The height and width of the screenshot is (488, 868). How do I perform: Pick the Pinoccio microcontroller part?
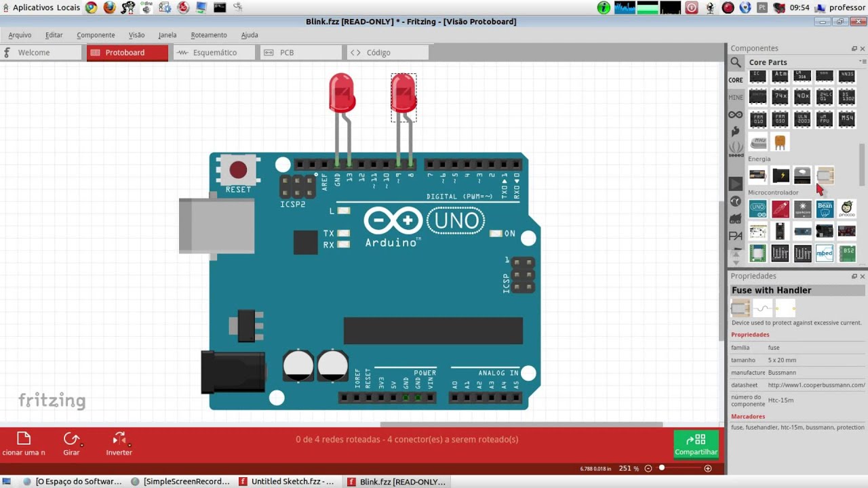click(x=847, y=209)
